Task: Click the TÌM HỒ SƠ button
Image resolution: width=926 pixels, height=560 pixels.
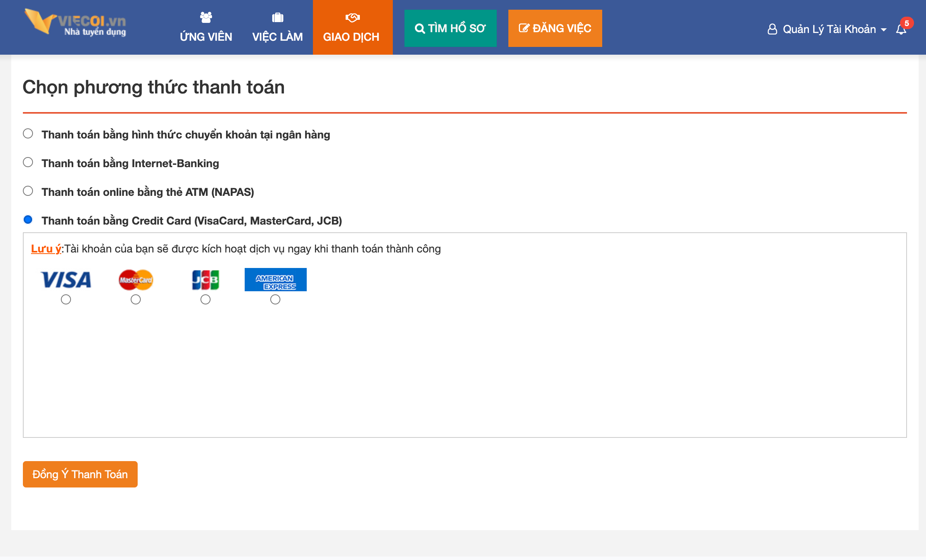Action: click(450, 28)
